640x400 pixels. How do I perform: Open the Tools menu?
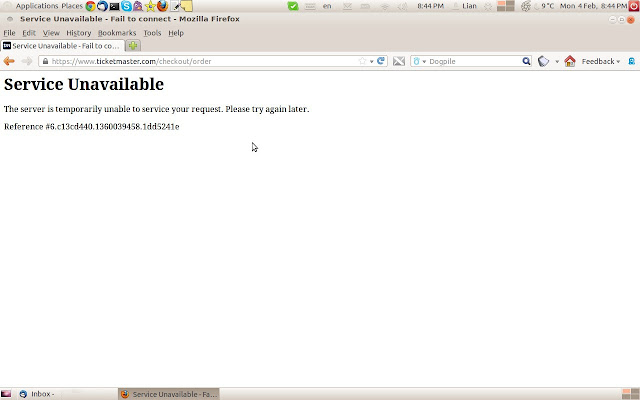tap(152, 33)
